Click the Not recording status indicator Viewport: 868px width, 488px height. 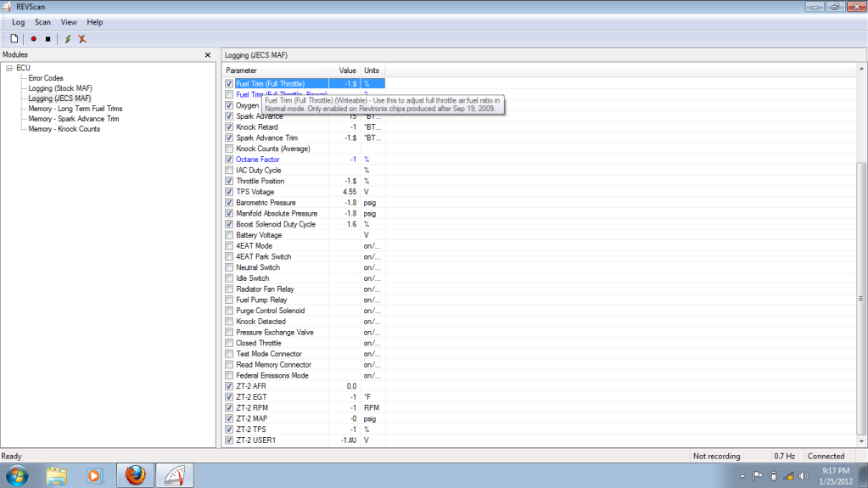[716, 457]
